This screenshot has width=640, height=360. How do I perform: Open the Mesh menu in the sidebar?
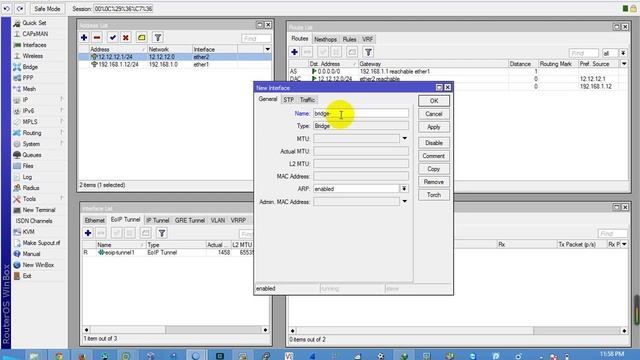[x=29, y=89]
